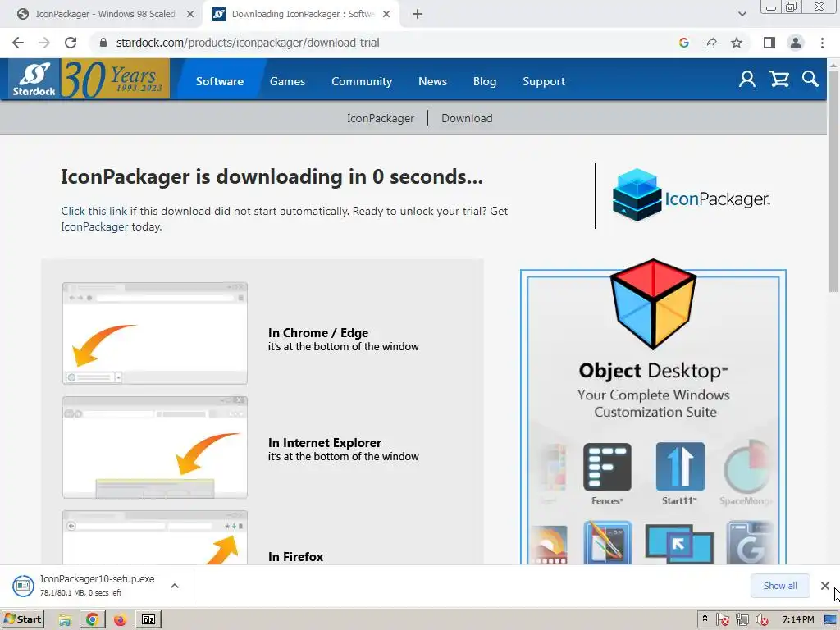Select the Downloading IconPackager tab
This screenshot has width=840, height=630.
303,14
